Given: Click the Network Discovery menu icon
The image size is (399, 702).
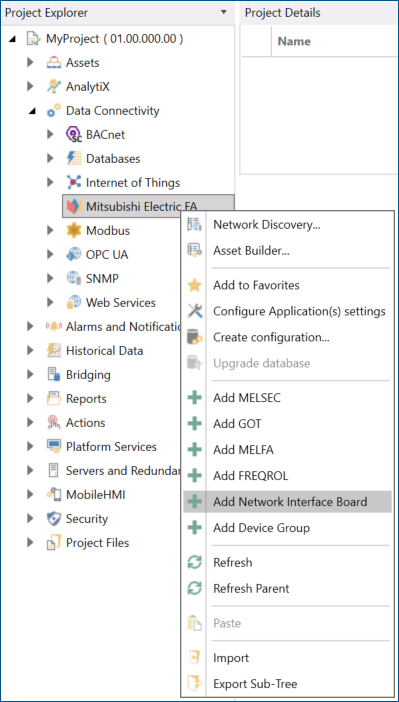Looking at the screenshot, I should [x=194, y=225].
